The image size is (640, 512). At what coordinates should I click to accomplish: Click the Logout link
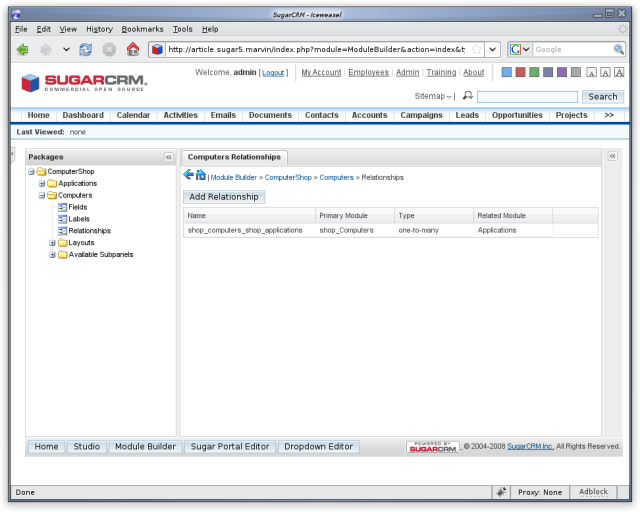273,73
